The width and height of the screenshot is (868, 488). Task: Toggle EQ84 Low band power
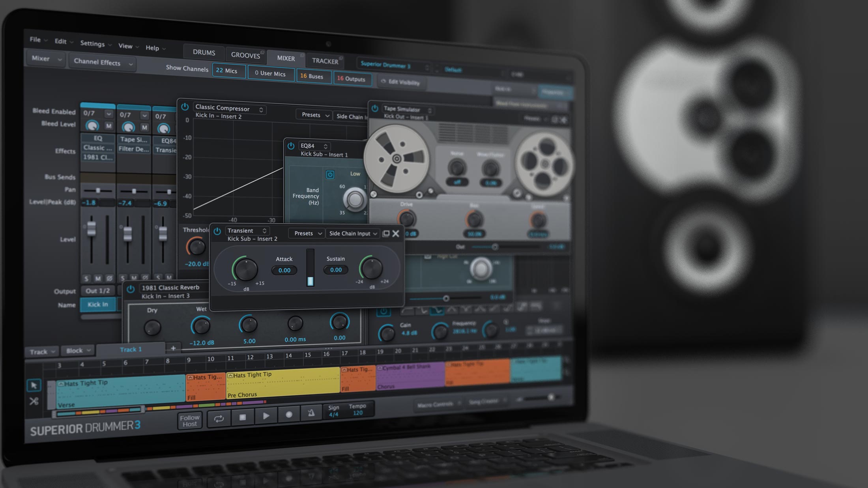coord(330,174)
